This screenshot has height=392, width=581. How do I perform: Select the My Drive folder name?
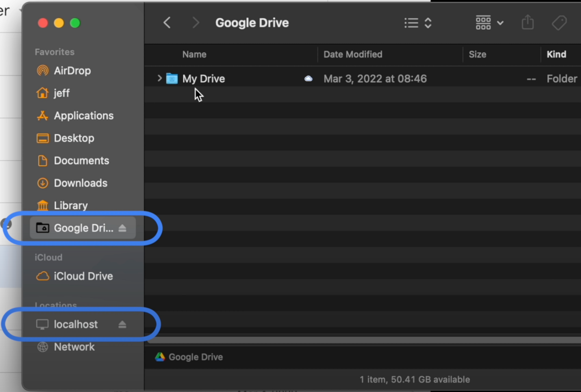coord(204,79)
